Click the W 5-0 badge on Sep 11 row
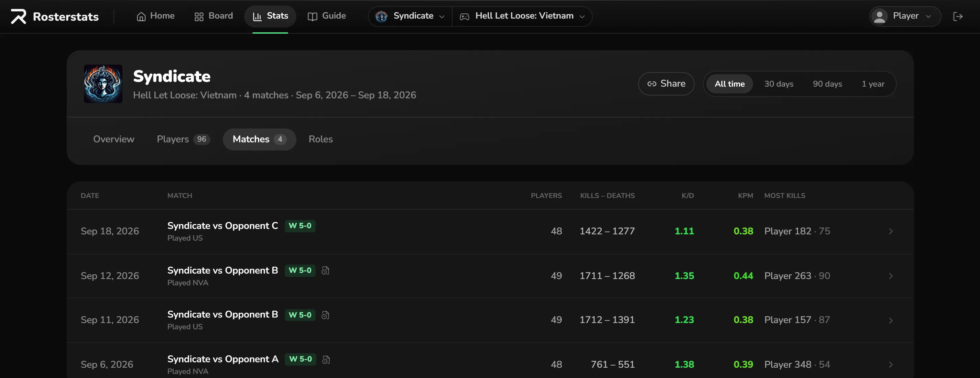This screenshot has height=378, width=980. coord(300,315)
